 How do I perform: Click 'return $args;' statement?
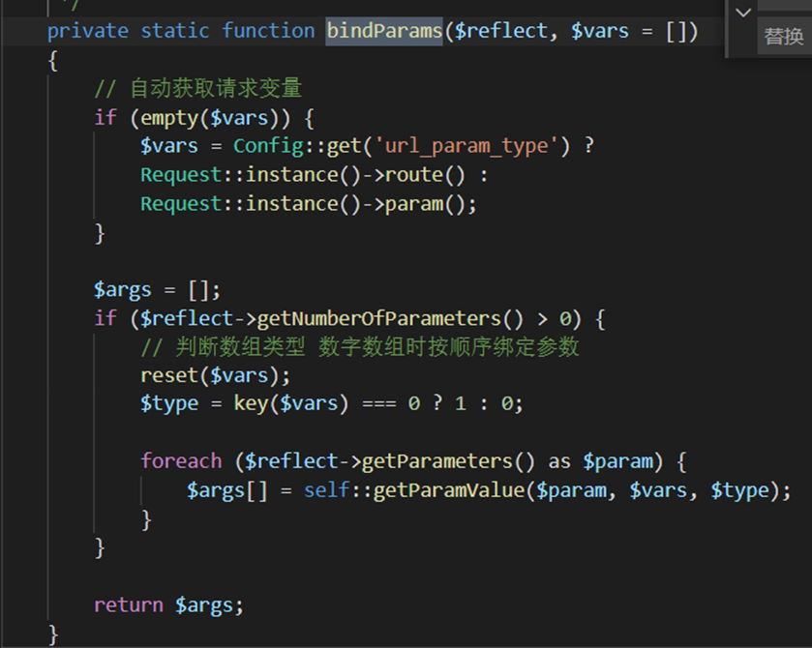pyautogui.click(x=168, y=605)
